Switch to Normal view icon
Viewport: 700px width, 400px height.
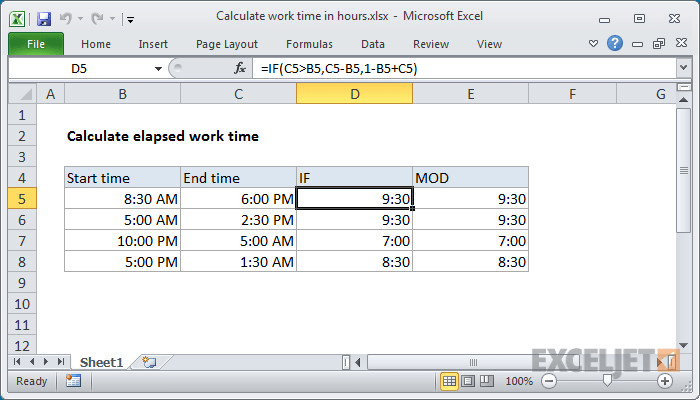pos(449,381)
